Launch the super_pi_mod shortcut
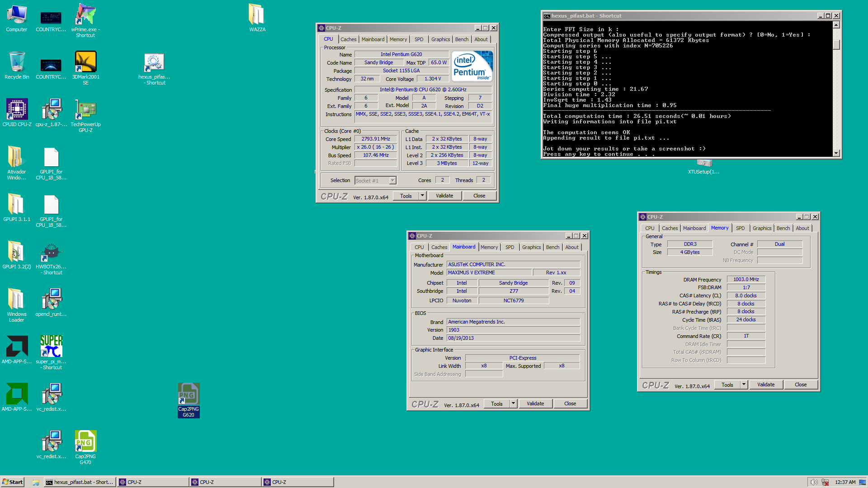 [51, 352]
